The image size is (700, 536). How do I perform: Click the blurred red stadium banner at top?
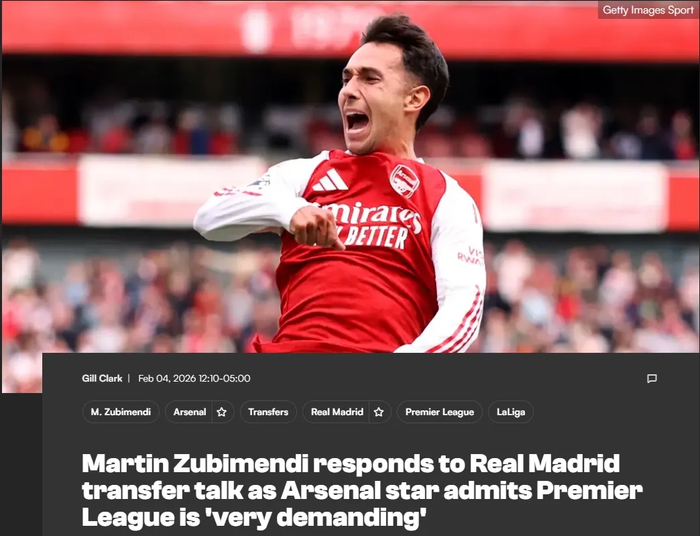tap(350, 29)
